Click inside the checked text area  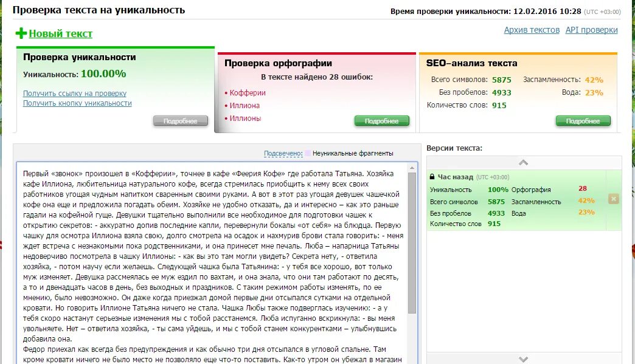coord(212,263)
